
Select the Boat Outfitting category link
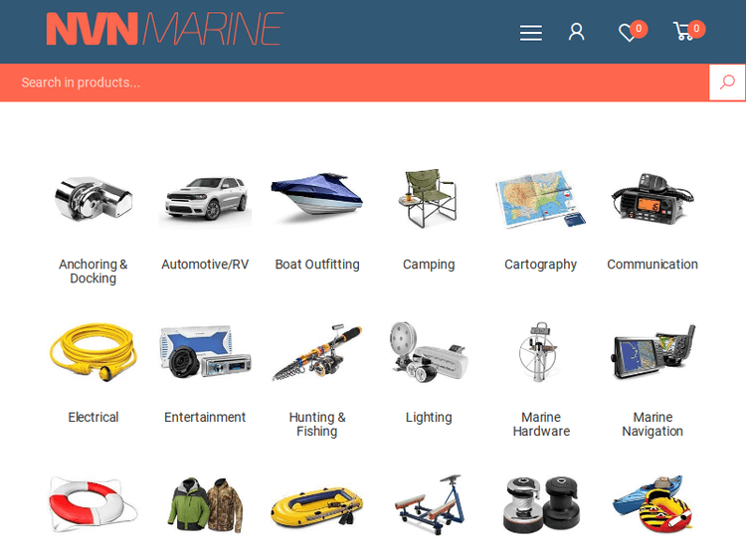(x=317, y=264)
